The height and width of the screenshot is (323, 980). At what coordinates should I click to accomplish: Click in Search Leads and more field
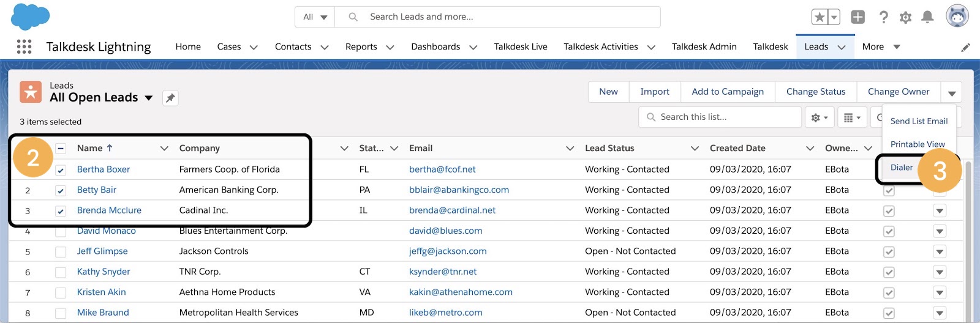click(497, 17)
